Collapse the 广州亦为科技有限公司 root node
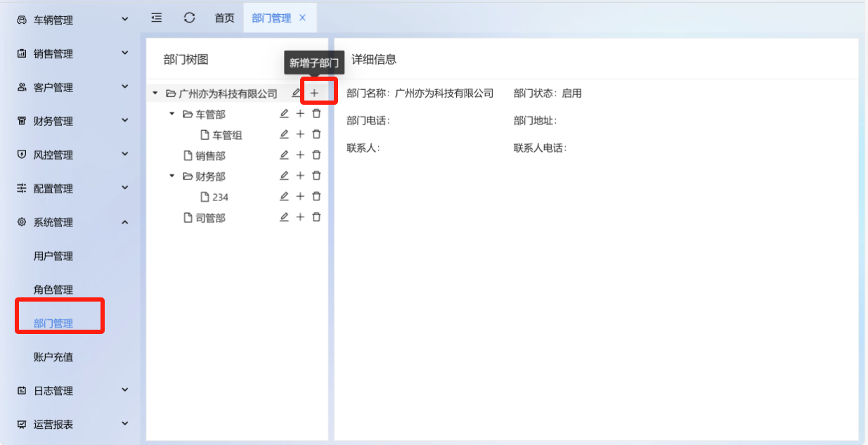This screenshot has height=445, width=868. [x=155, y=93]
